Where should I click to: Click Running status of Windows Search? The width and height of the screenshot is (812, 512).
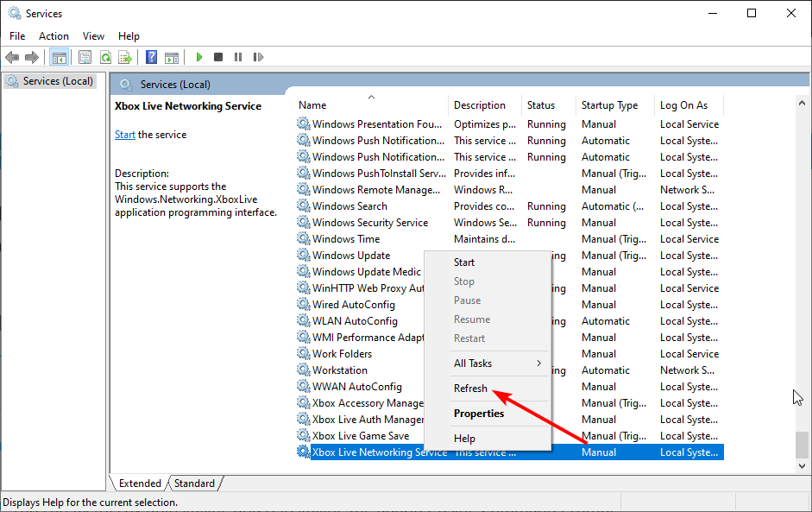tap(546, 206)
